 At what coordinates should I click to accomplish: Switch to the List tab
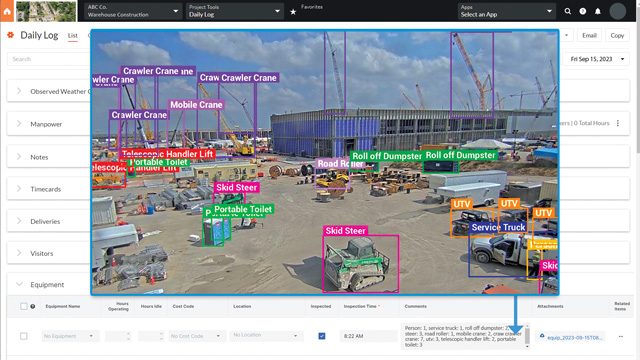73,36
